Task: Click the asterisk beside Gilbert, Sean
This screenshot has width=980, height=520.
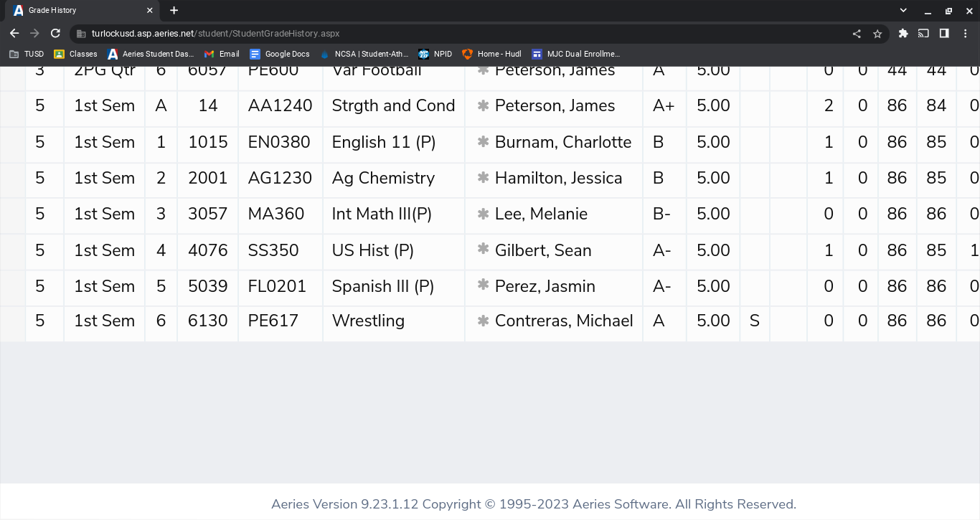Action: click(x=483, y=250)
